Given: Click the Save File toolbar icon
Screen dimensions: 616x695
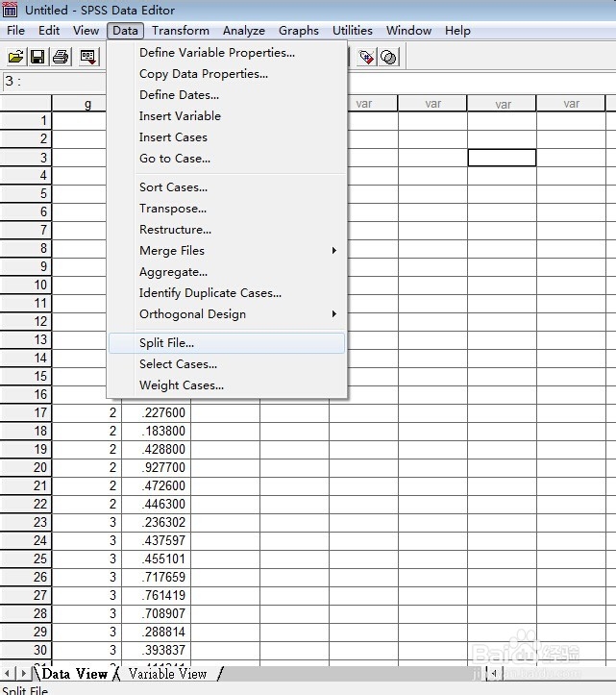Looking at the screenshot, I should tap(37, 57).
